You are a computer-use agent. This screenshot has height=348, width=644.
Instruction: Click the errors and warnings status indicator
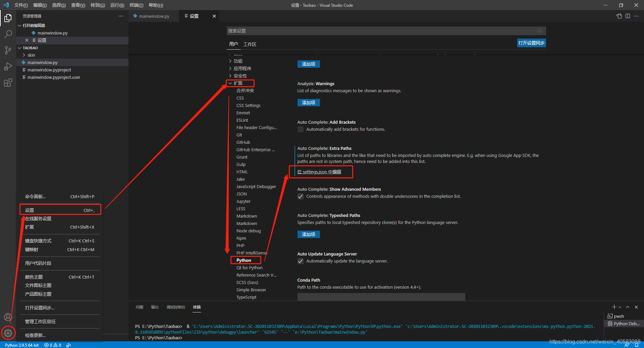tap(53, 345)
